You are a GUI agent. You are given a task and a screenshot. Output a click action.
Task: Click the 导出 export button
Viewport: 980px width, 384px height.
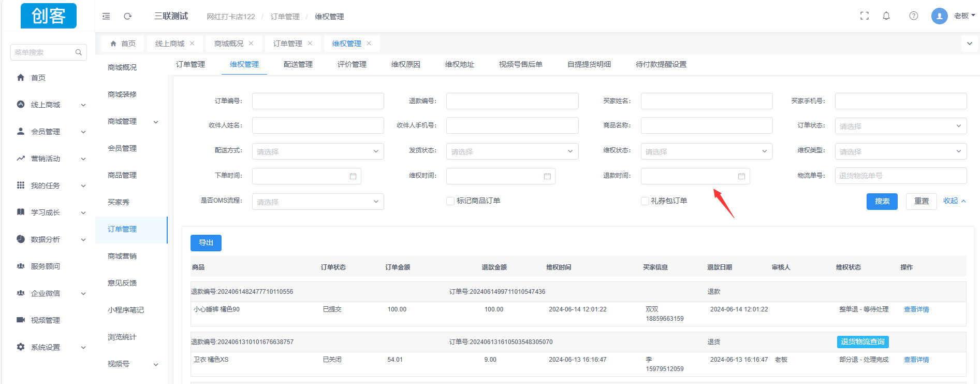tap(206, 243)
